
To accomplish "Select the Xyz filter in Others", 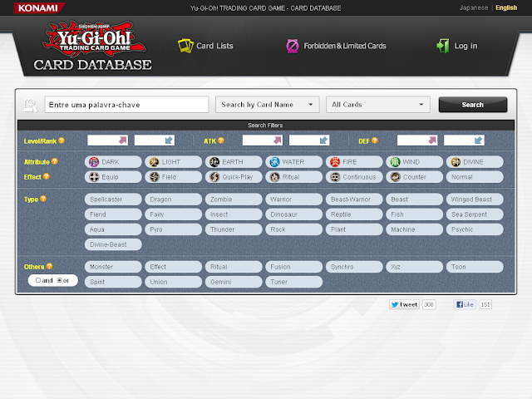I will pos(414,267).
